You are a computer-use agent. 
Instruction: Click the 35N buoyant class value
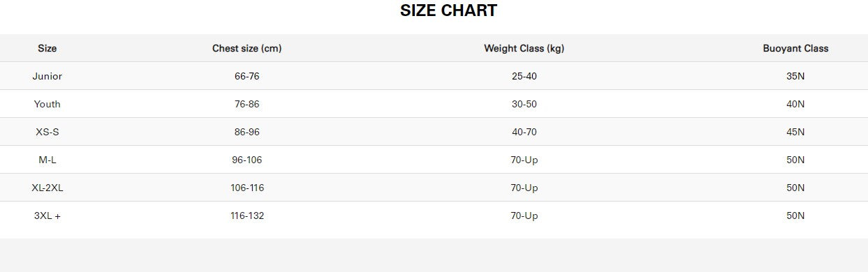[795, 76]
